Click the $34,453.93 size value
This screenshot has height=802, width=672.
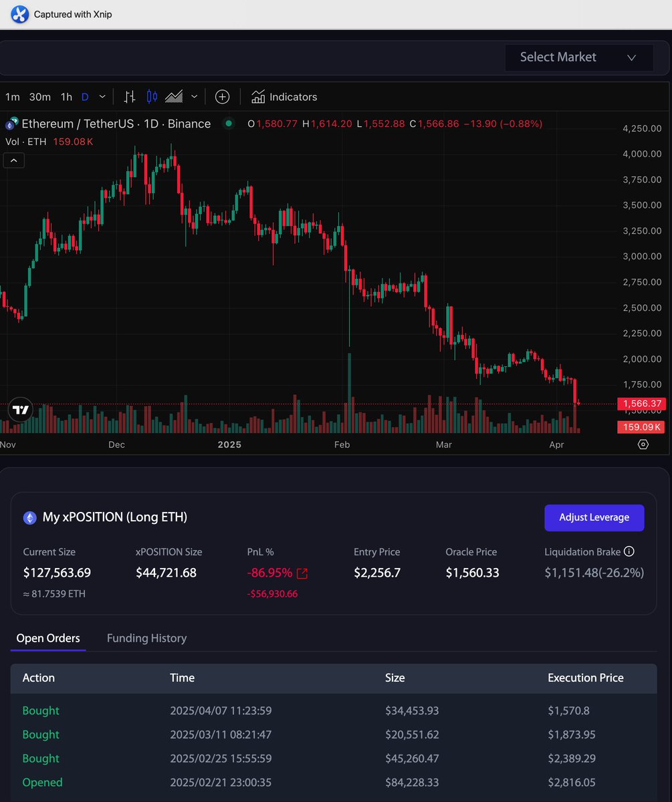(412, 710)
